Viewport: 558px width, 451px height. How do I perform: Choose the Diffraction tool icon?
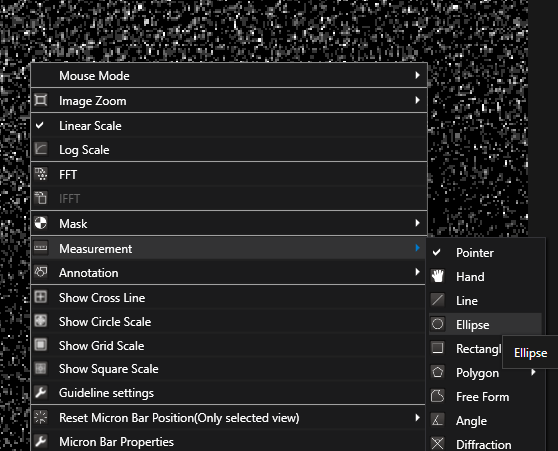coord(437,444)
